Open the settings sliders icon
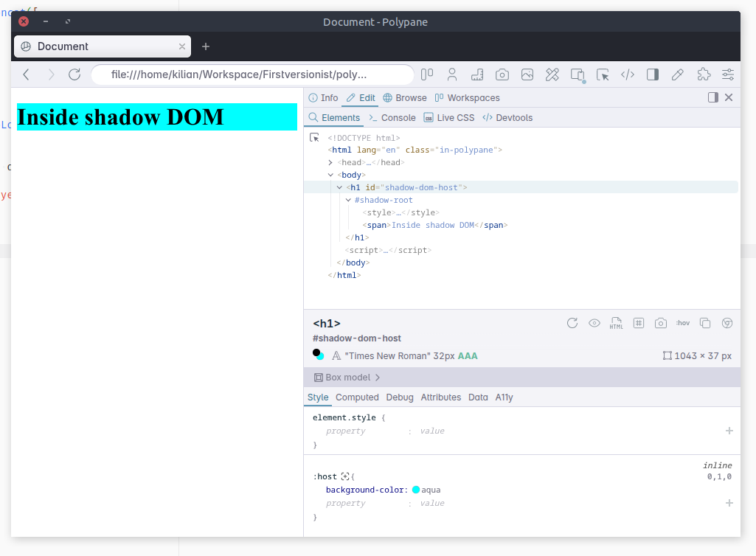 [727, 74]
